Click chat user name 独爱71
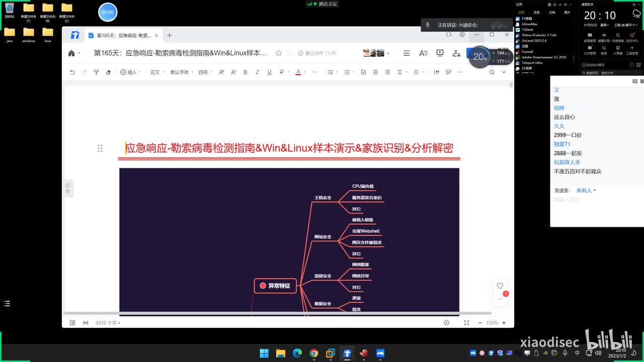 point(562,144)
